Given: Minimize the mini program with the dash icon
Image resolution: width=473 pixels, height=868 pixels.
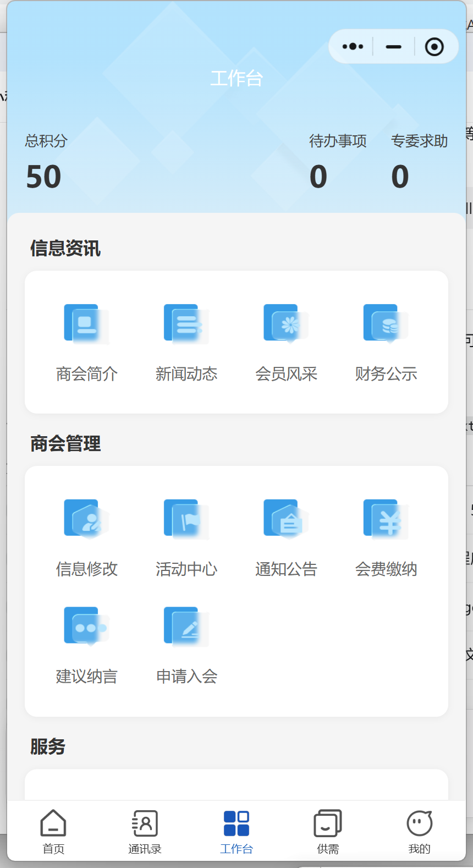Looking at the screenshot, I should (394, 47).
